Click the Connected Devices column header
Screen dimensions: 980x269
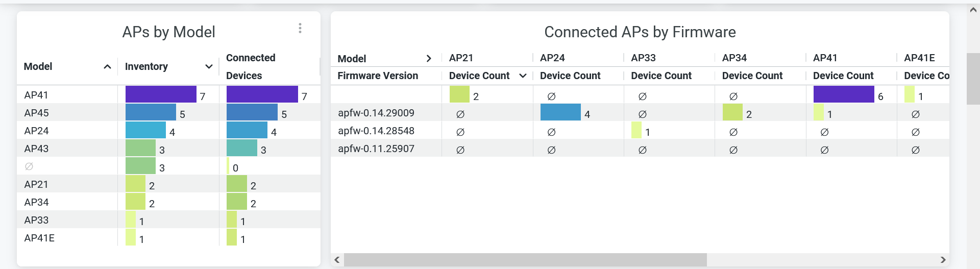(251, 67)
